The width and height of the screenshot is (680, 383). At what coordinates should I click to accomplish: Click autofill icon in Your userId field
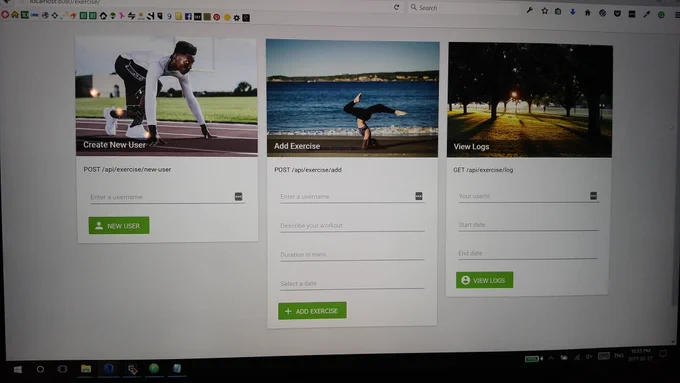pyautogui.click(x=593, y=196)
